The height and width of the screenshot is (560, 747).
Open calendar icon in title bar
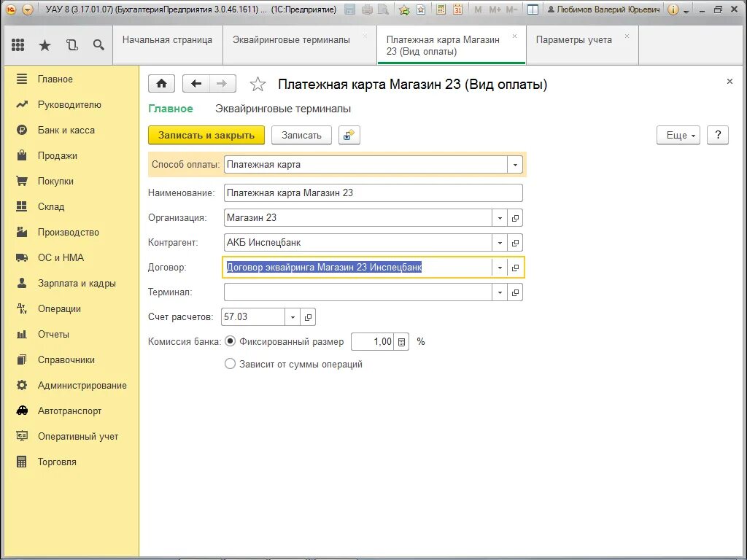(458, 9)
